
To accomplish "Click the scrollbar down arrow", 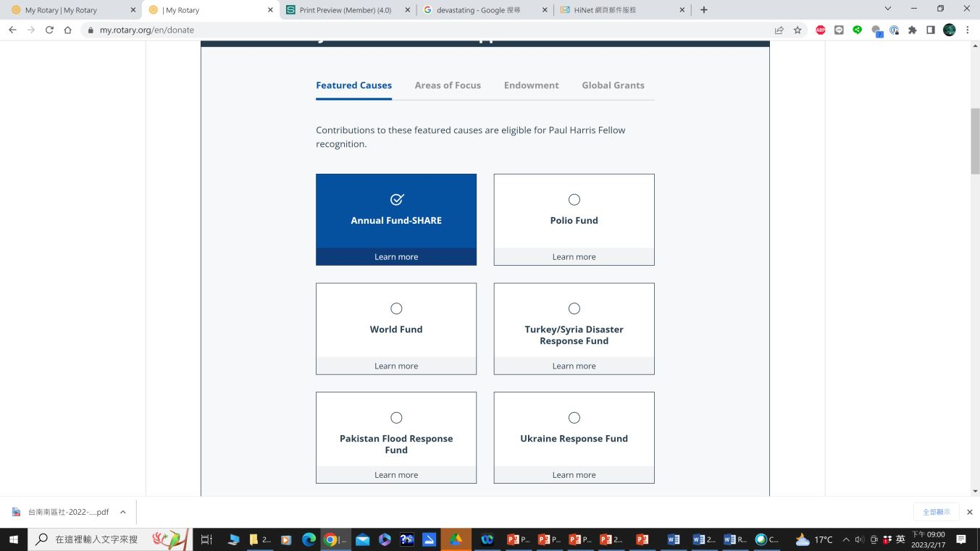I will click(x=975, y=491).
